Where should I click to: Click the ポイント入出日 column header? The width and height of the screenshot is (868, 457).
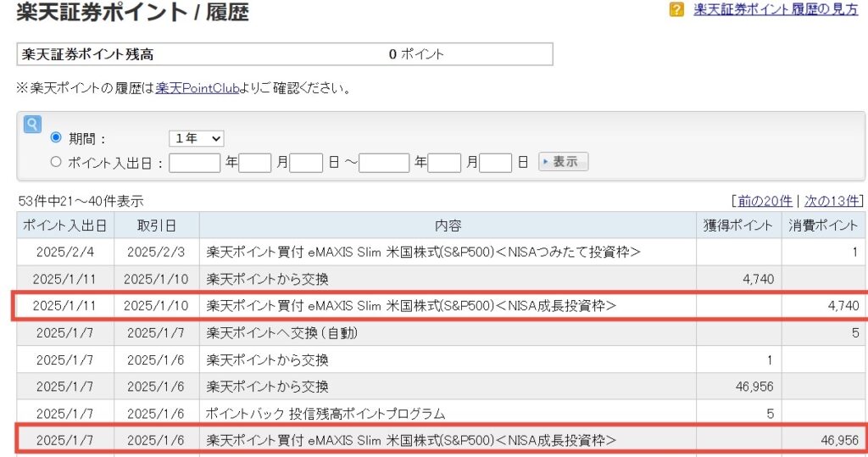click(x=65, y=226)
